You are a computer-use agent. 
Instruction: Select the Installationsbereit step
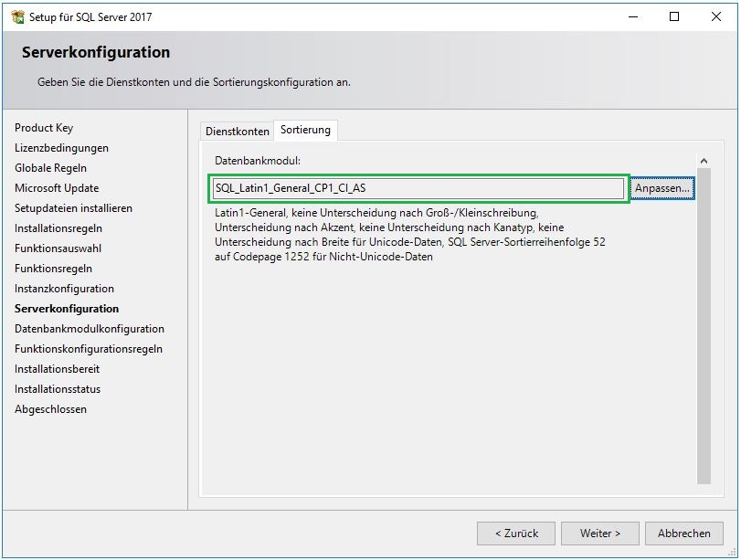[x=56, y=369]
